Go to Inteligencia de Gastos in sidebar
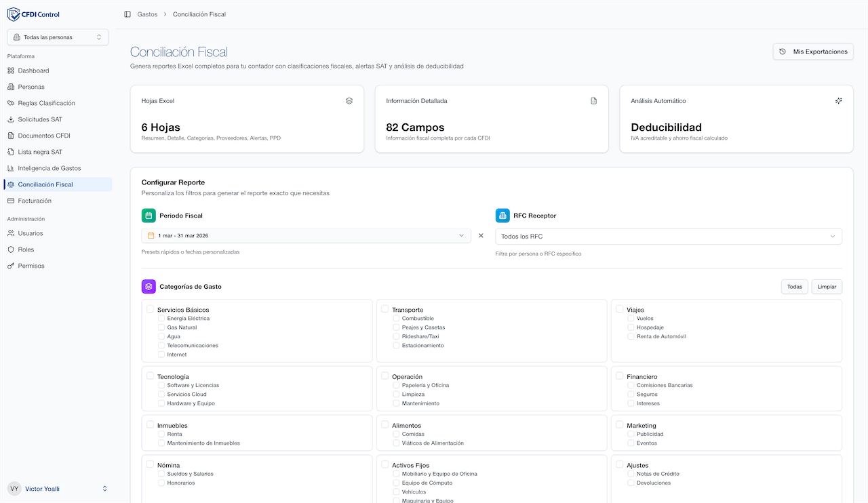 49,168
